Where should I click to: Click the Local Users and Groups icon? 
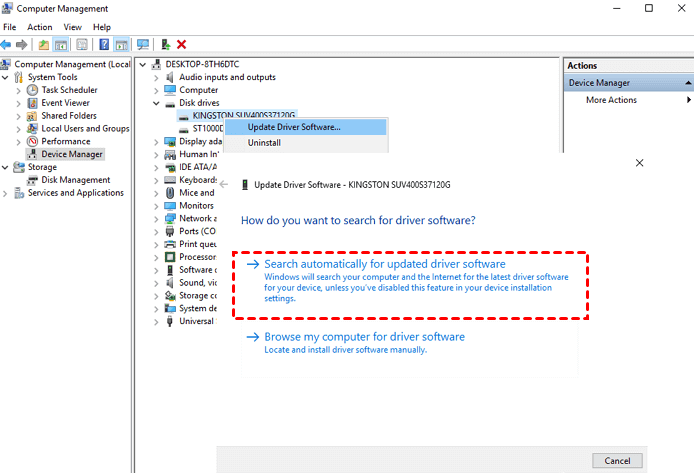(32, 128)
